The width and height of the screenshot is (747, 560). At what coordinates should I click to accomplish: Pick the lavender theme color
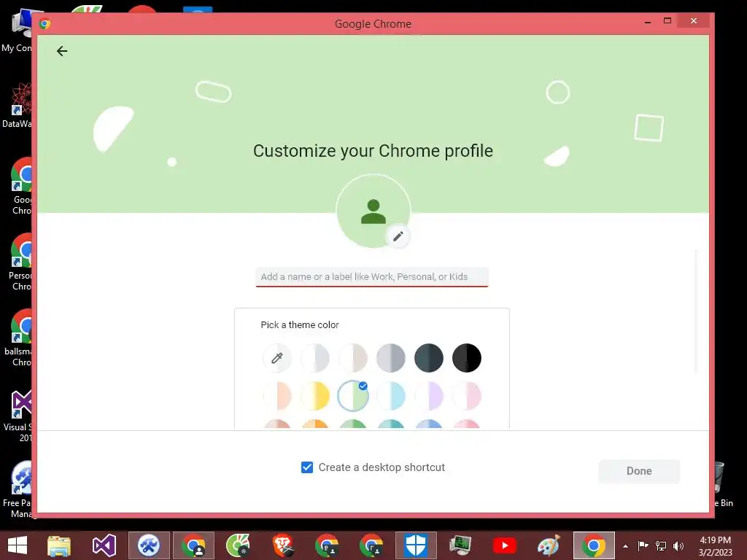pos(429,396)
